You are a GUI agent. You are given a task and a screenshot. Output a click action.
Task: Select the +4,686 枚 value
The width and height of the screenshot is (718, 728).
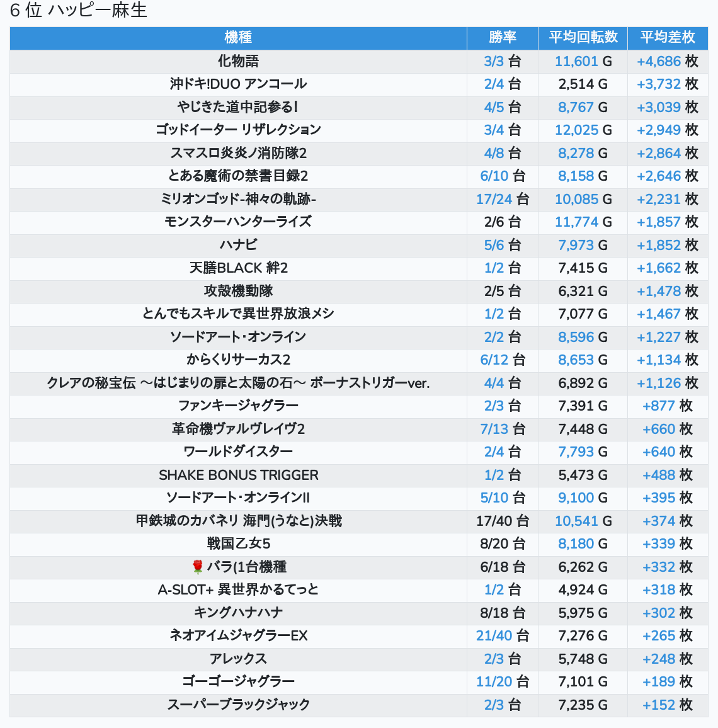(x=668, y=61)
